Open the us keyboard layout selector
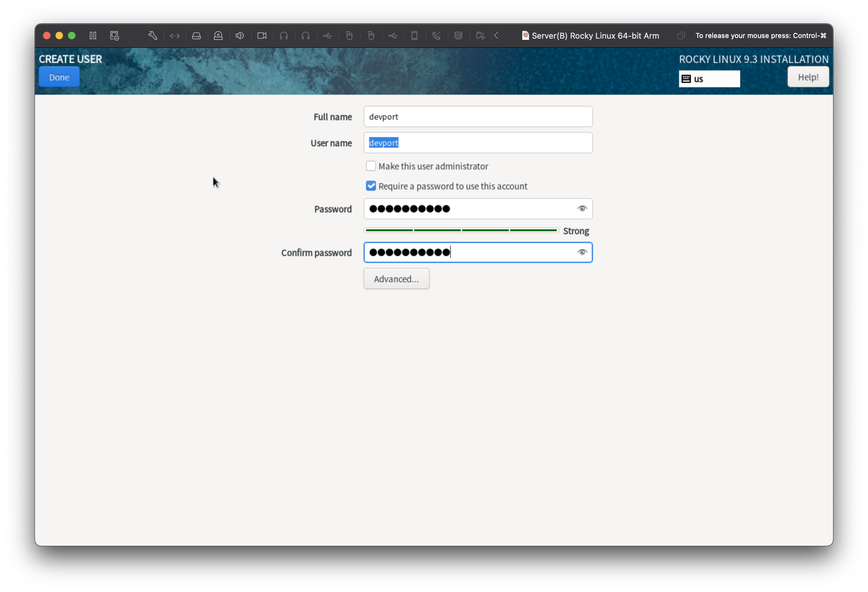The width and height of the screenshot is (868, 592). click(x=709, y=79)
